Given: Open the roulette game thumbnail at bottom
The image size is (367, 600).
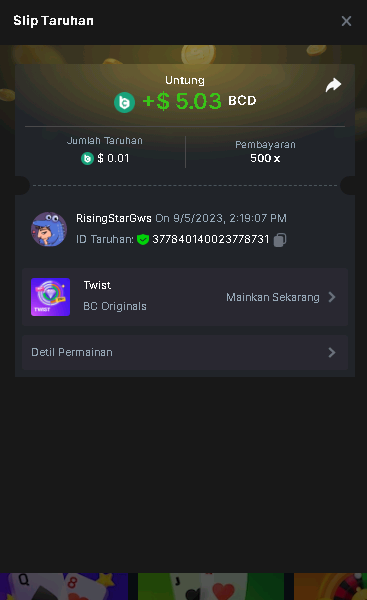Looking at the screenshot, I should [x=330, y=586].
